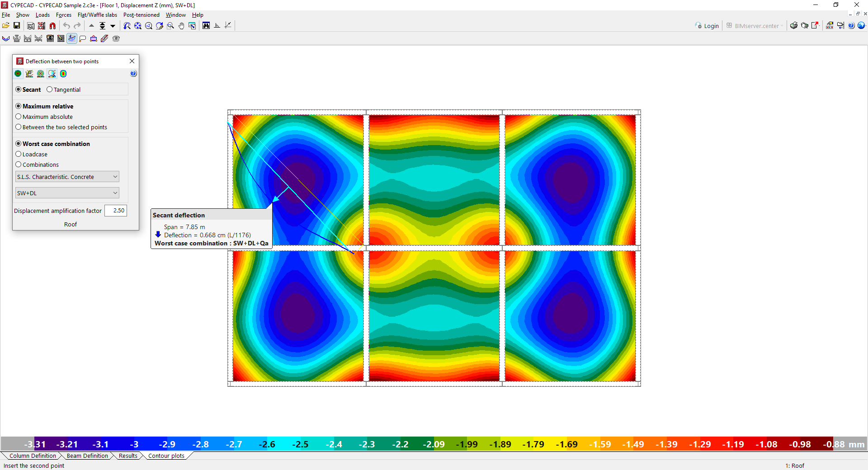Activate the red magnet object snap icon
The width and height of the screenshot is (868, 470).
(52, 26)
